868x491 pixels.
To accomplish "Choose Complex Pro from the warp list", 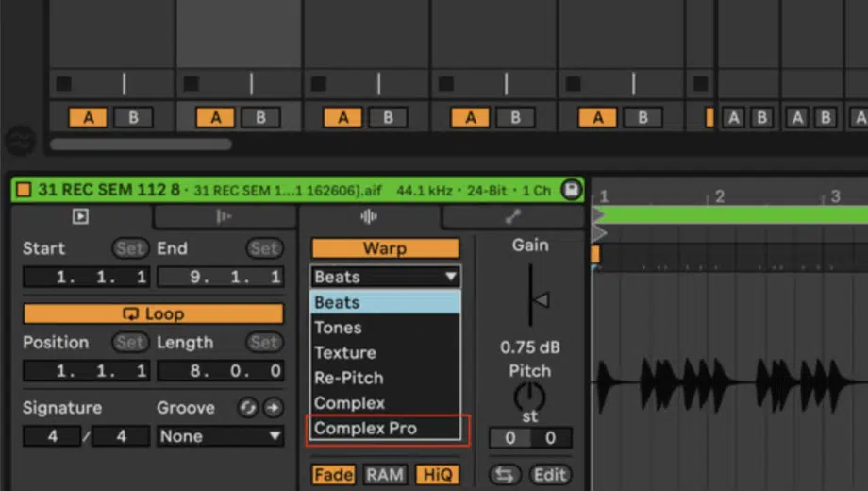I will pyautogui.click(x=385, y=429).
